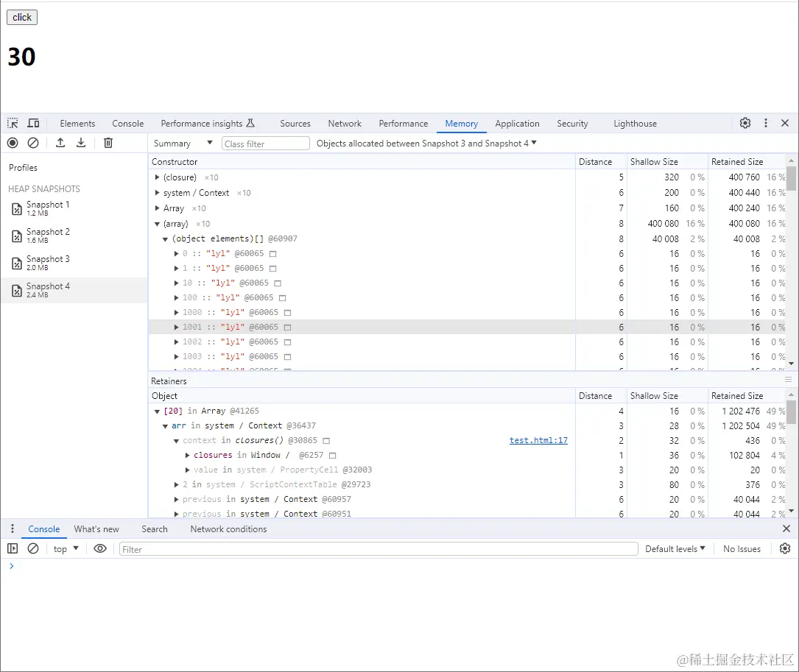Switch to the Security tab

(x=571, y=124)
